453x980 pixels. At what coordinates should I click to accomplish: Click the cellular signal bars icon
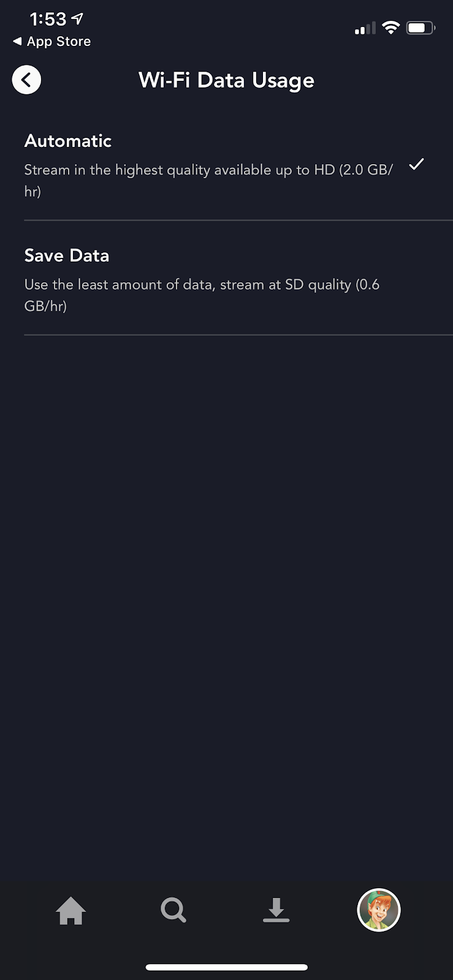pos(365,29)
